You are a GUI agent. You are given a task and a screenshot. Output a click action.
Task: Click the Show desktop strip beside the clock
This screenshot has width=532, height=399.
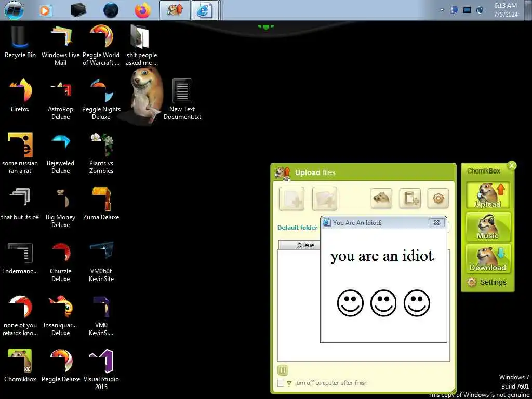pos(529,10)
